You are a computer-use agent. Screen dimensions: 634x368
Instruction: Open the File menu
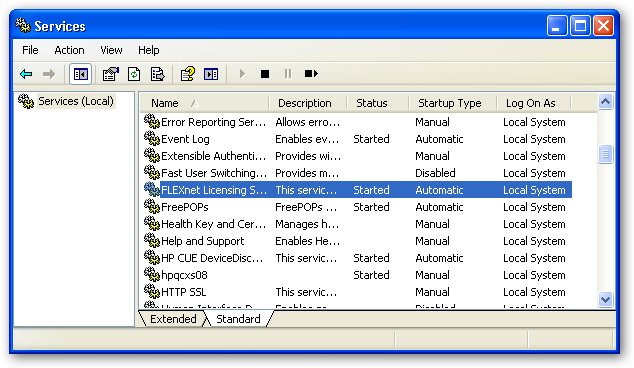(x=30, y=50)
